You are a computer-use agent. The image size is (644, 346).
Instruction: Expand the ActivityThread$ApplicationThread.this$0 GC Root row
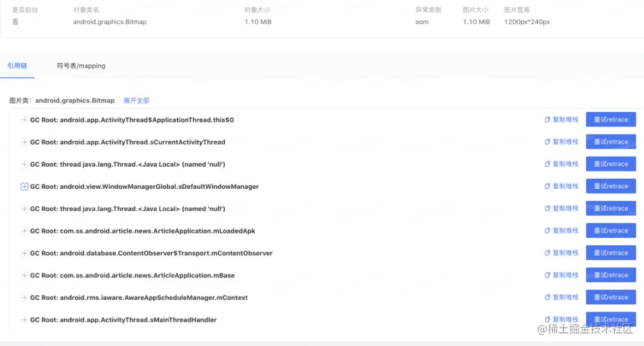point(24,120)
